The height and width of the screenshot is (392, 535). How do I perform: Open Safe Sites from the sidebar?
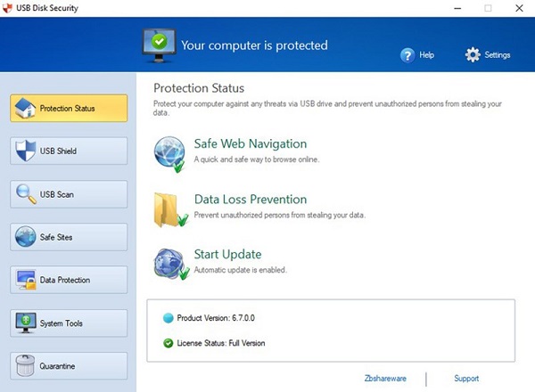point(69,237)
